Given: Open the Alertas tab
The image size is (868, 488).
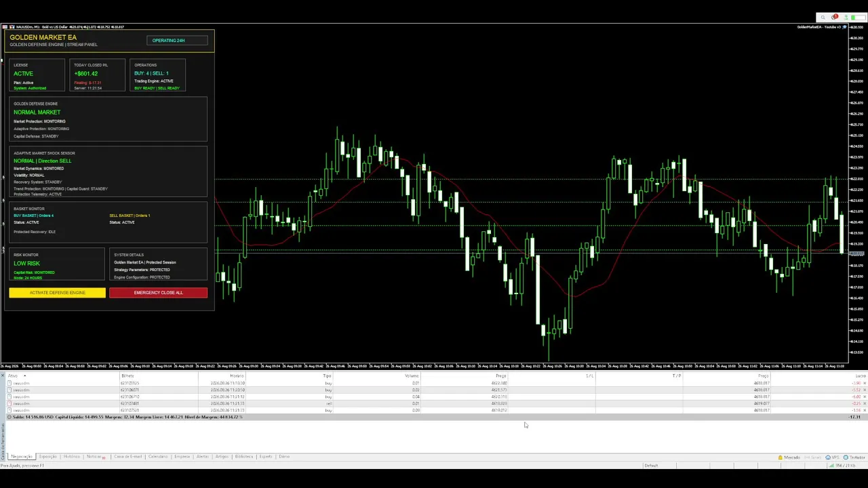Looking at the screenshot, I should pyautogui.click(x=203, y=457).
